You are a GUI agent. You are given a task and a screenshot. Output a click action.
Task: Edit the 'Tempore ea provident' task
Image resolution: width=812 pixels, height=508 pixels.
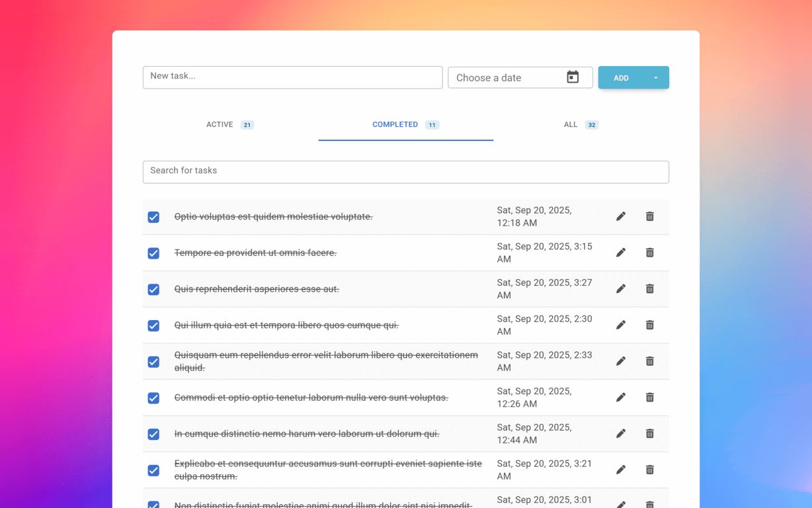[620, 253]
